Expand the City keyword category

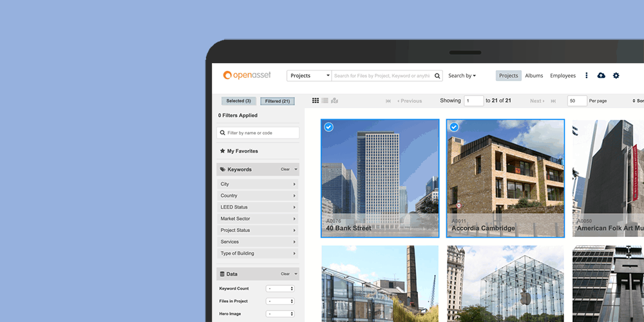point(258,184)
